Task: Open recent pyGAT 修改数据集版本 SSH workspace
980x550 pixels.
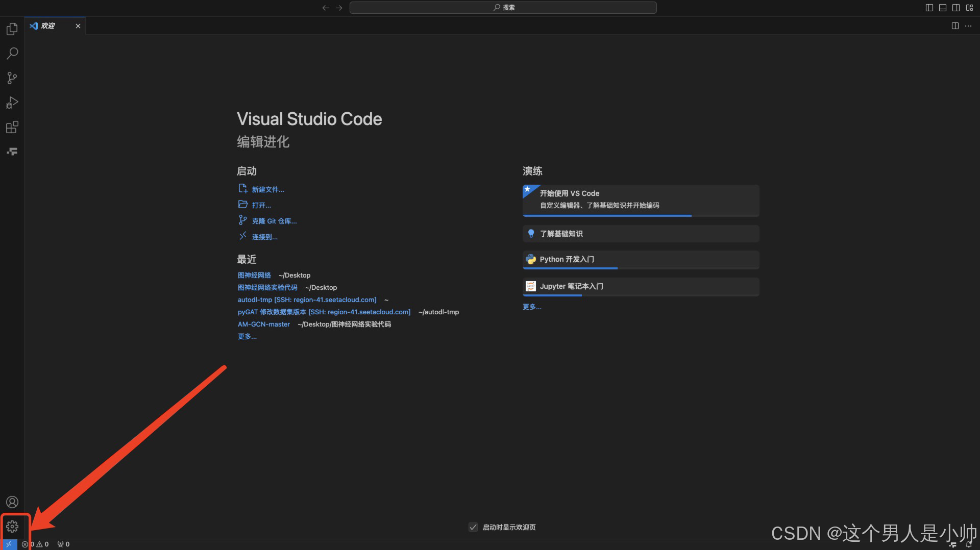Action: (324, 312)
